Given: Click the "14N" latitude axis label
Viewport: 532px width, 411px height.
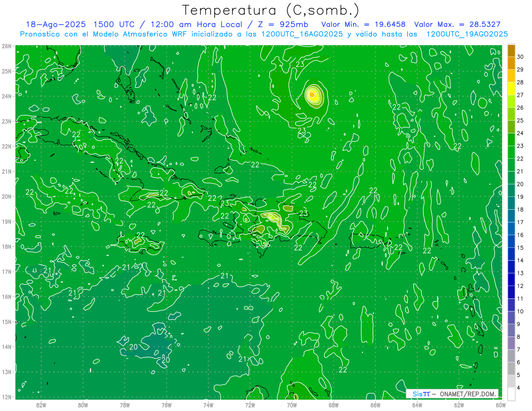Looking at the screenshot, I should pyautogui.click(x=6, y=347).
